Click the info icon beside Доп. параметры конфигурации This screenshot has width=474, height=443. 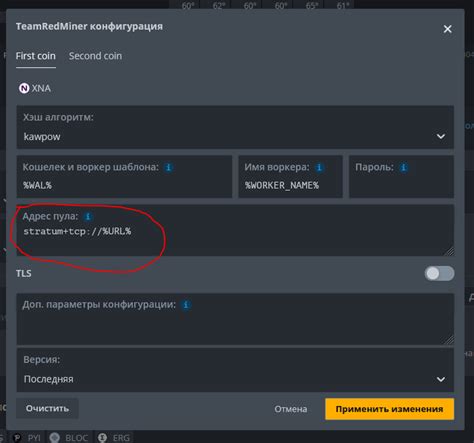pyautogui.click(x=186, y=305)
